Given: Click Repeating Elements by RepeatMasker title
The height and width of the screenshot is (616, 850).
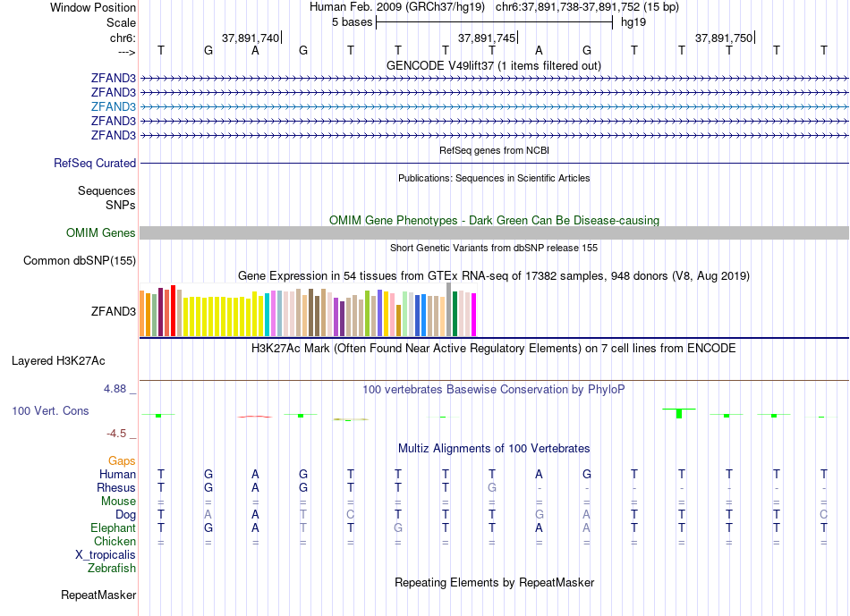Looking at the screenshot, I should pos(494,583).
